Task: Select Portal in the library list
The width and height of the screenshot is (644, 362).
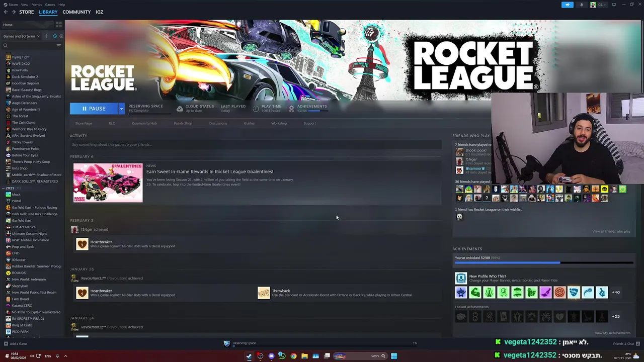Action: pyautogui.click(x=17, y=201)
